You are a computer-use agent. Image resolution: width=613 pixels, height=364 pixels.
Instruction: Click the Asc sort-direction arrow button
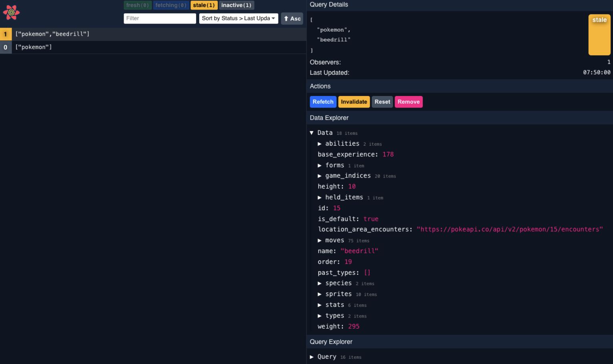tap(292, 18)
